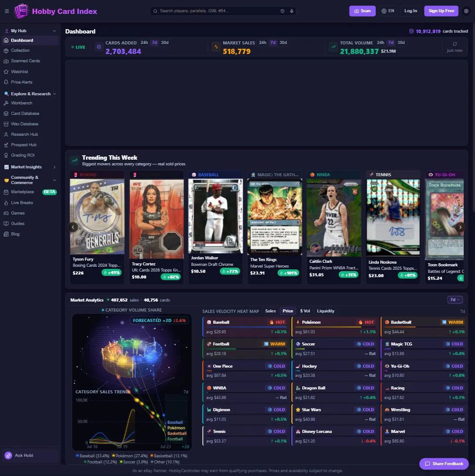Open the Workbench tool
Screen dimensions: 475x476
30,103
